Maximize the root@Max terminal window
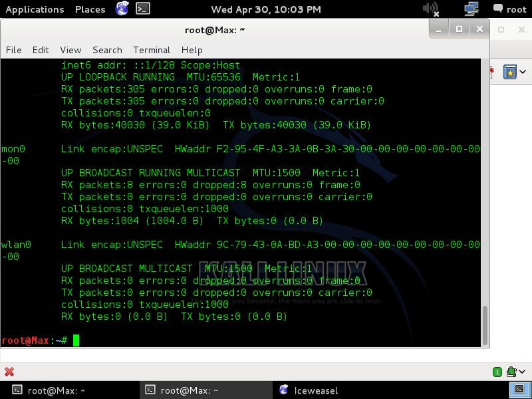The image size is (532, 399). [459, 29]
